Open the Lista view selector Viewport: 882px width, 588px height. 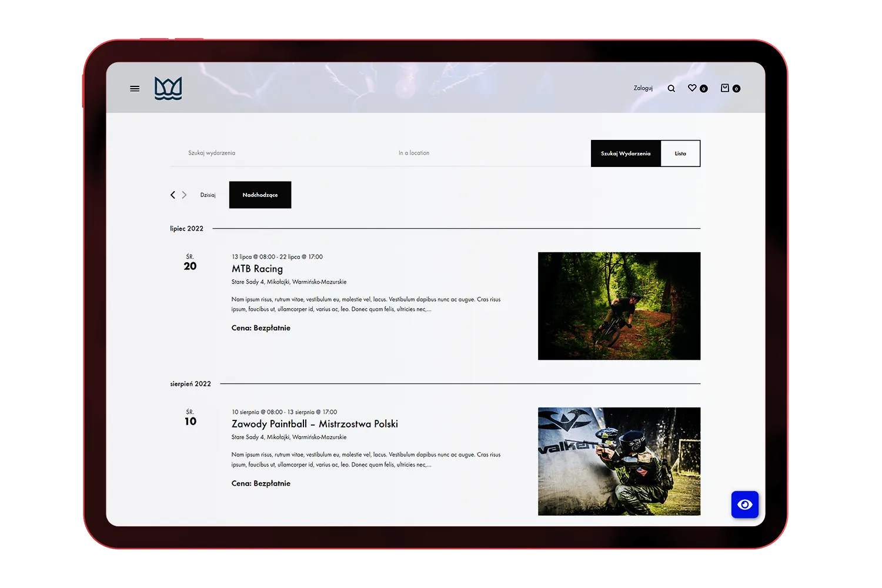(680, 153)
